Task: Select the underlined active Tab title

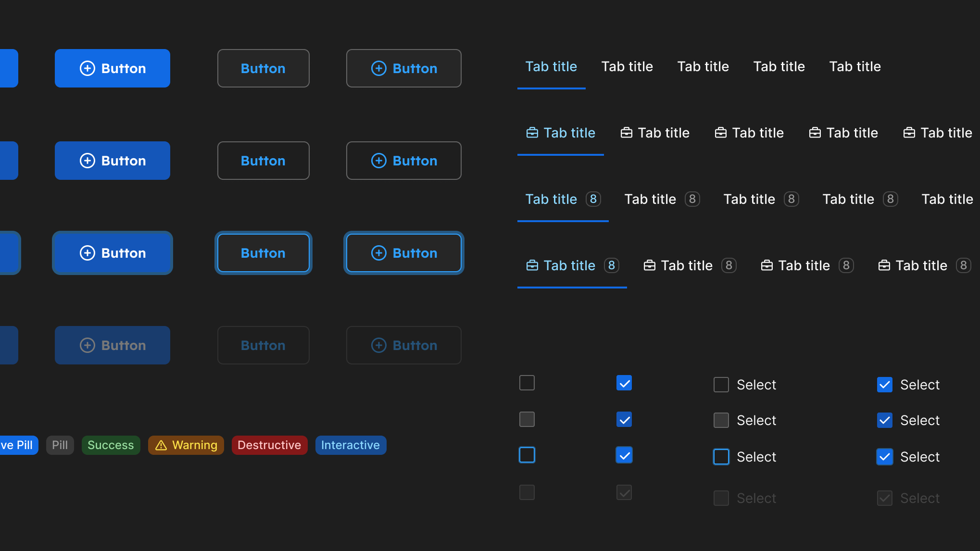Action: (x=551, y=66)
